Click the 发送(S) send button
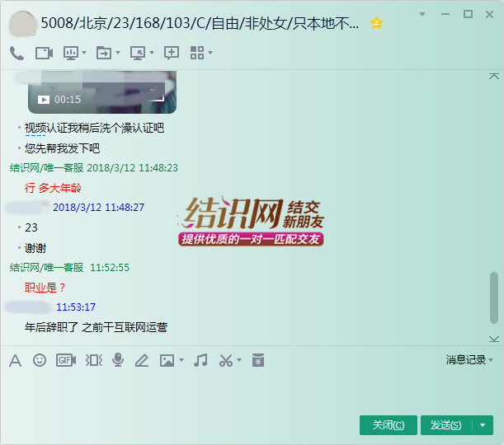504x445 pixels. 445,425
